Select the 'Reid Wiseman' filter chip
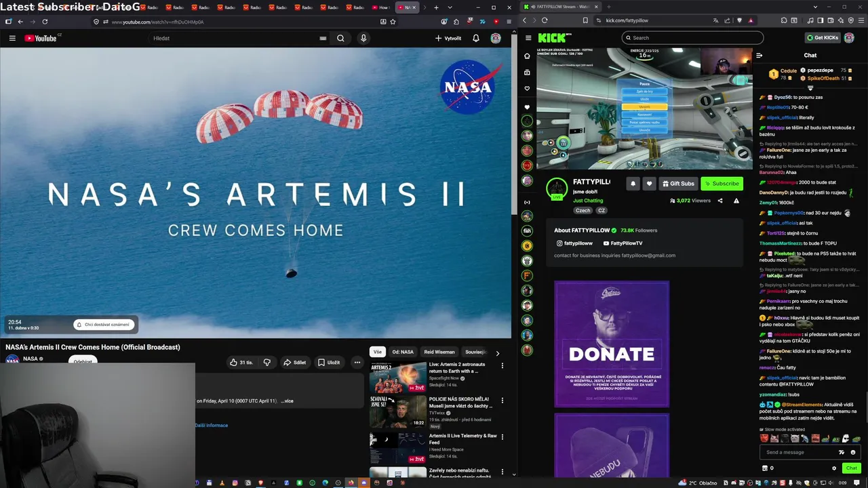The width and height of the screenshot is (868, 488). [439, 352]
